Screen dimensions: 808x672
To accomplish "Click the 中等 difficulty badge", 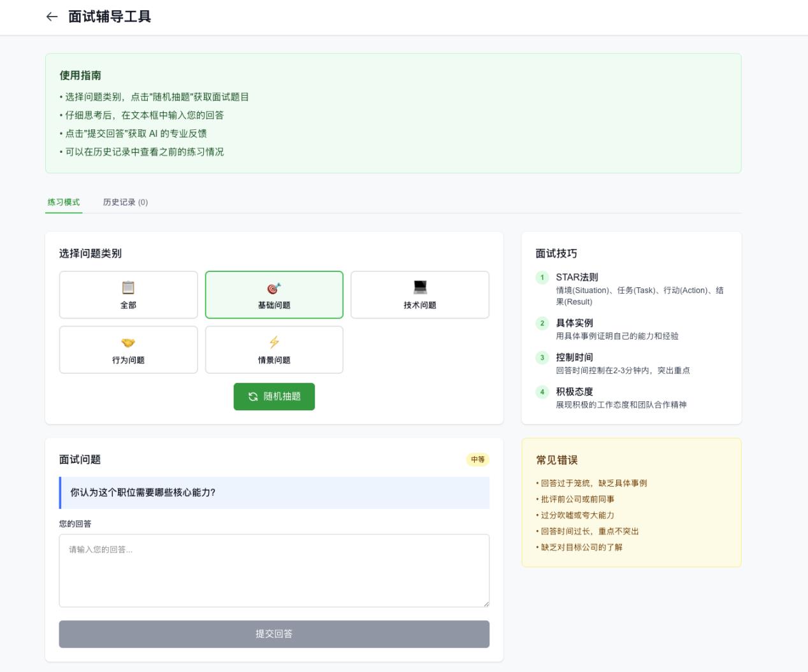I will click(477, 460).
